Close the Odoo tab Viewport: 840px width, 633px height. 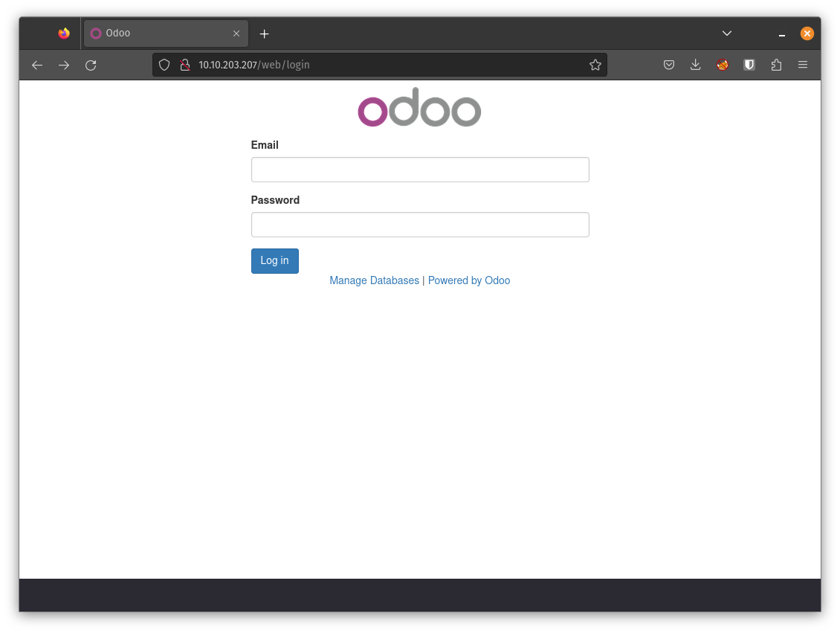236,33
